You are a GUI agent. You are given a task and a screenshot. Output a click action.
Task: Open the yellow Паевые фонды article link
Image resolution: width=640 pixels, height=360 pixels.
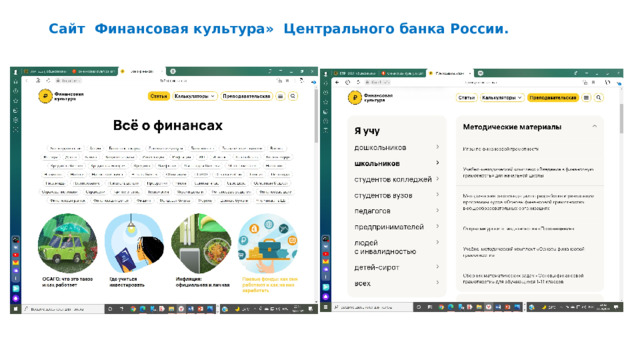click(x=270, y=285)
